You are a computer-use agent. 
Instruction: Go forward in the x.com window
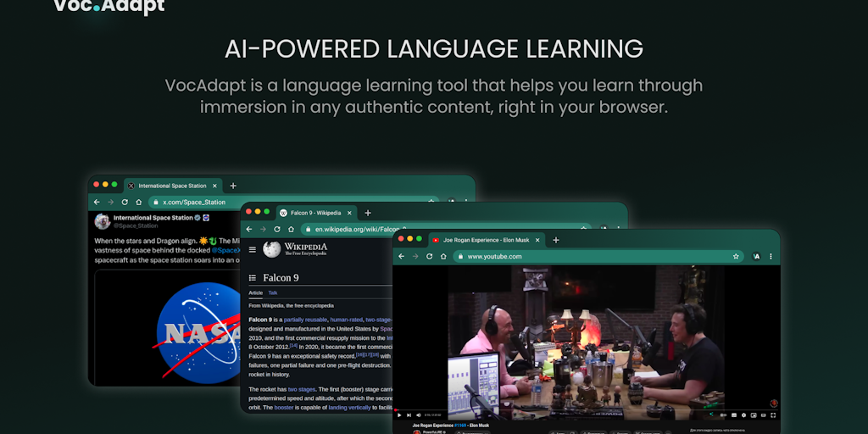click(111, 202)
